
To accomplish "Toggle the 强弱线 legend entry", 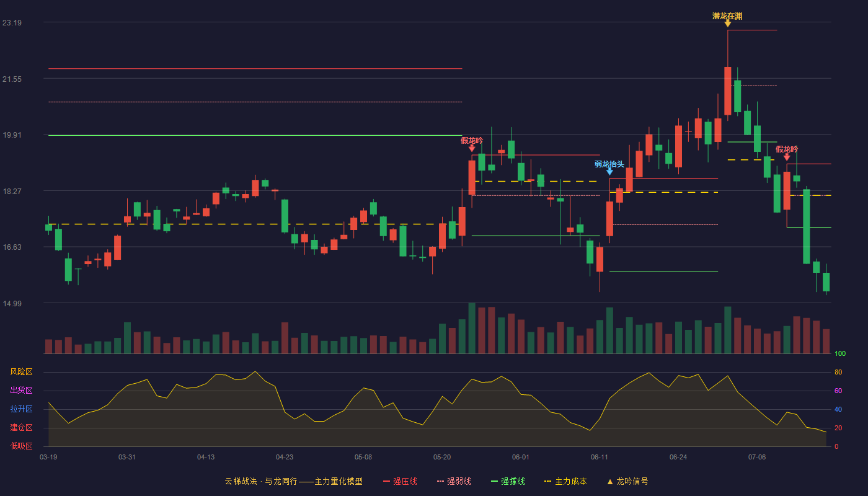I will (454, 481).
